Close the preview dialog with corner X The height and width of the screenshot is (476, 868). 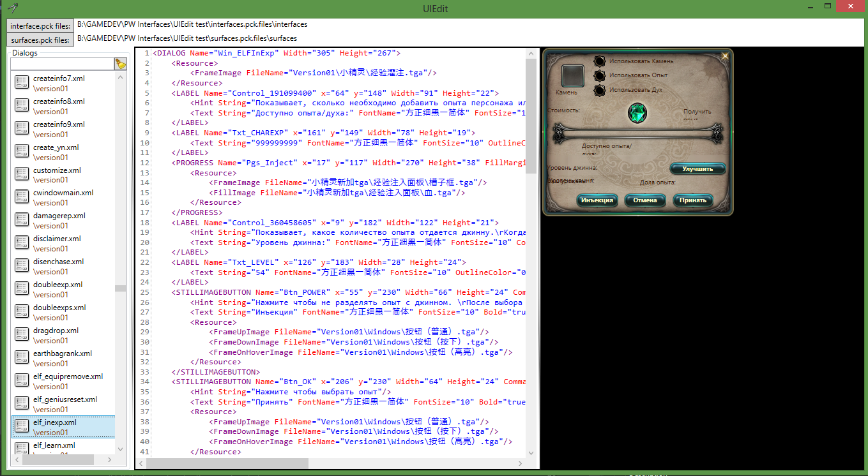point(725,56)
